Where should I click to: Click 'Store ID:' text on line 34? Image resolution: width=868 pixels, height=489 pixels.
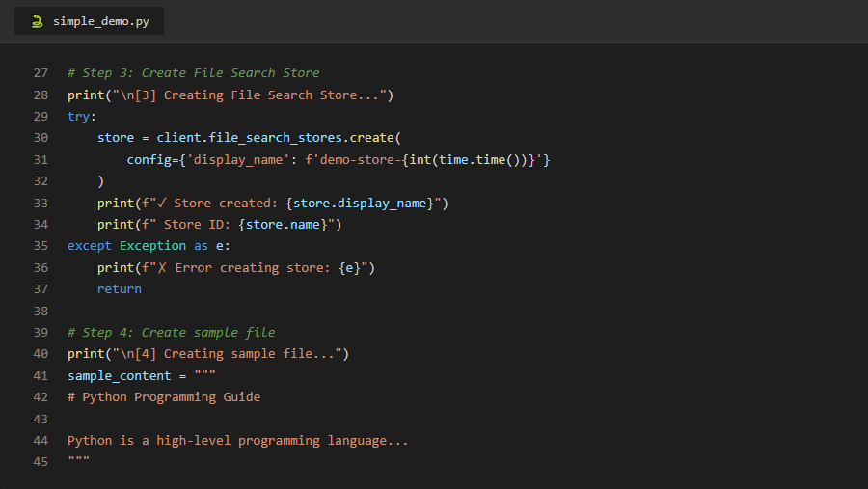197,225
